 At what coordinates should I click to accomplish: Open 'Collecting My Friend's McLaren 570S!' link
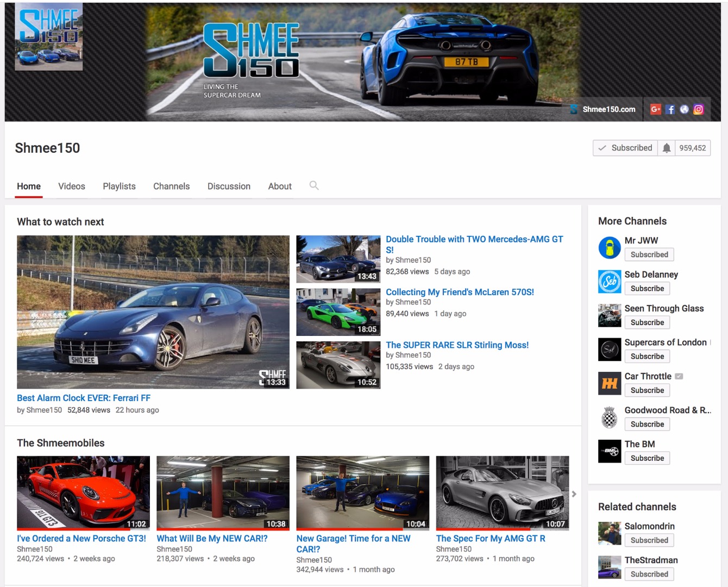[x=460, y=292]
